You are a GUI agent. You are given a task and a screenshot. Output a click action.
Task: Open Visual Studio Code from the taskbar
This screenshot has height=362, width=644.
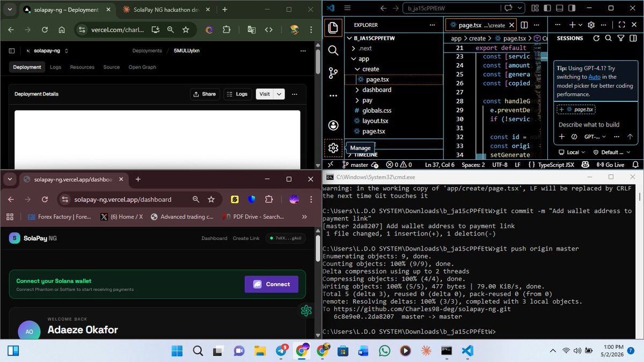pyautogui.click(x=467, y=351)
